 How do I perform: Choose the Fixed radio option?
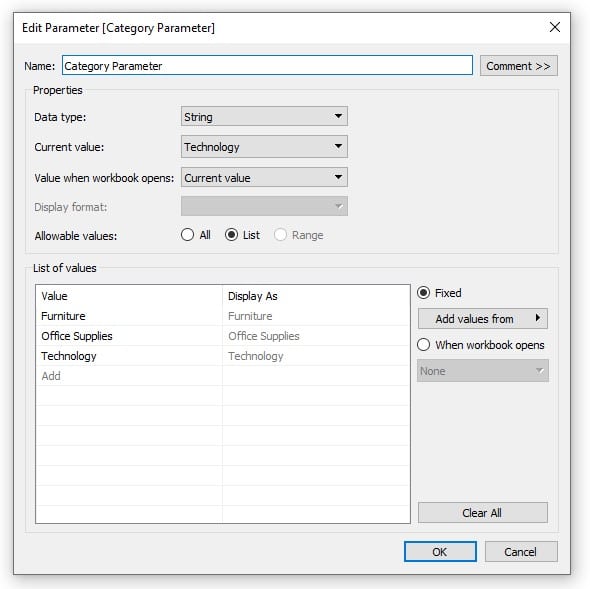[439, 292]
